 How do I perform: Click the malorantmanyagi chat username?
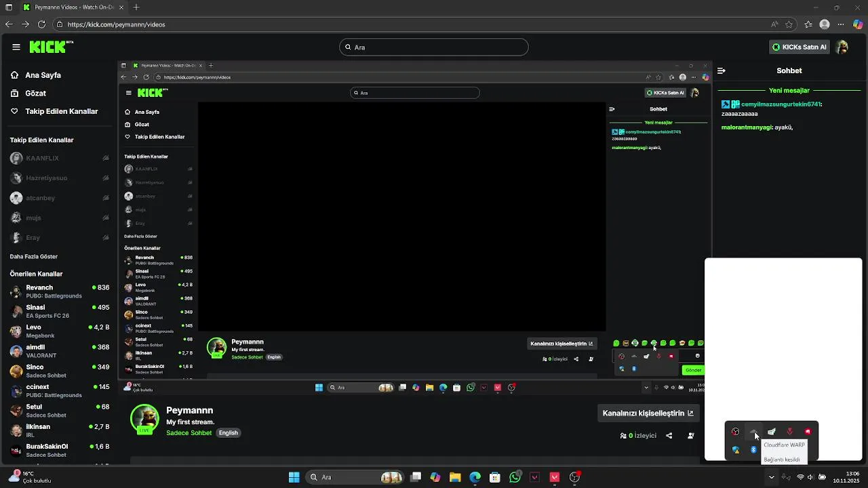[x=747, y=127]
